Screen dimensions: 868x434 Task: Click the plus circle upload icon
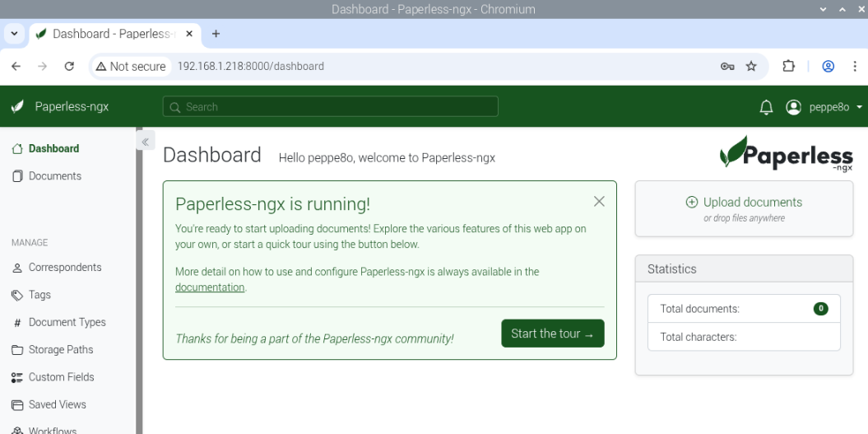point(691,203)
